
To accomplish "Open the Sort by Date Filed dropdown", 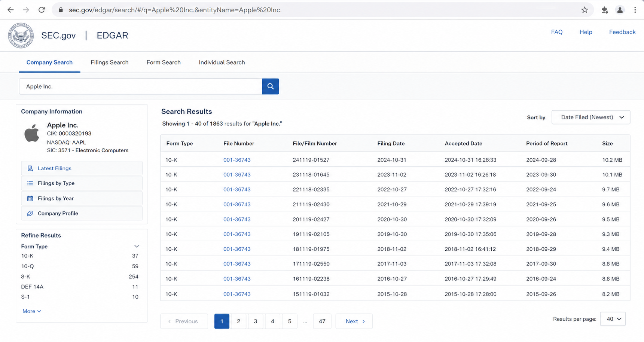I will (591, 117).
